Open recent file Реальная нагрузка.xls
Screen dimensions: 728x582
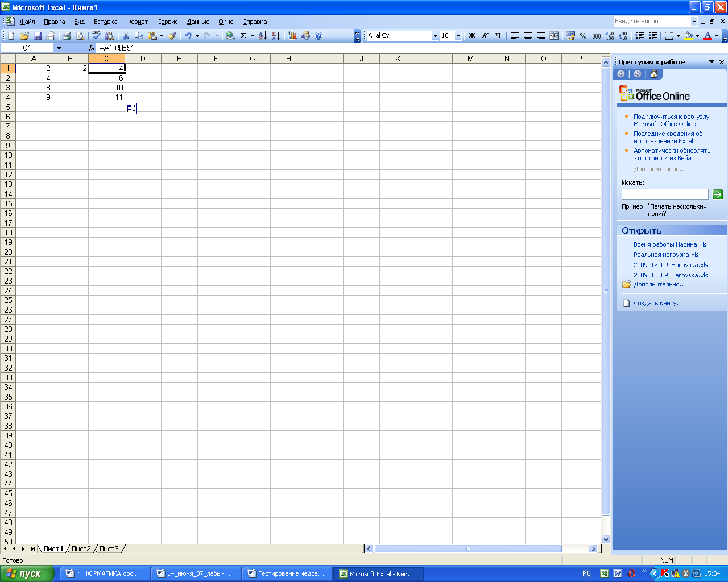(x=666, y=255)
